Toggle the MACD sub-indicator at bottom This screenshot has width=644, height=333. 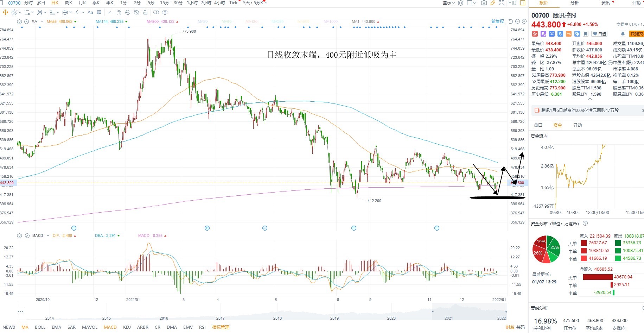[110, 327]
